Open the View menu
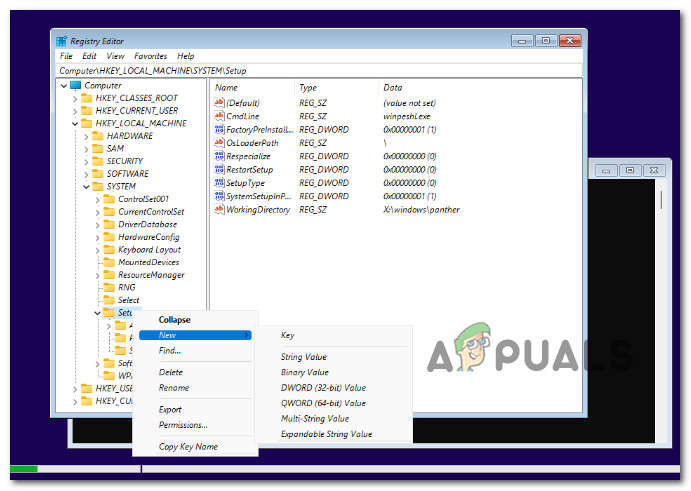This screenshot has height=491, width=691. tap(115, 56)
